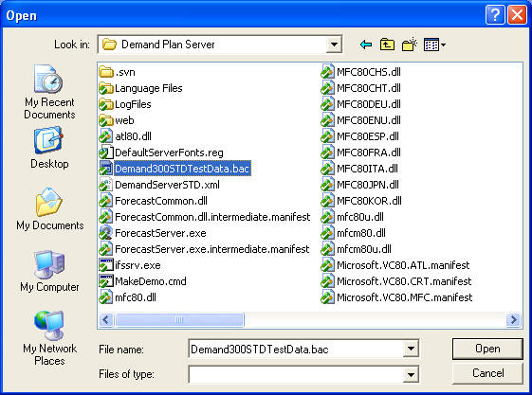Viewport: 532px width, 395px height.
Task: Open My Documents in places bar
Action: point(50,208)
